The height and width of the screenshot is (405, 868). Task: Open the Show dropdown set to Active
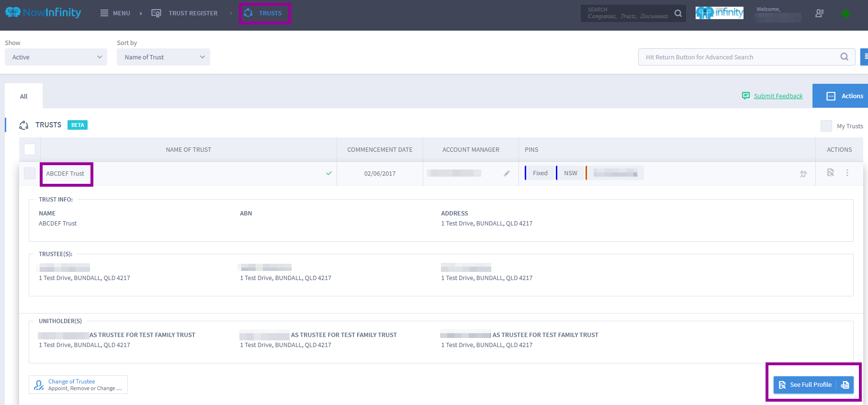(x=56, y=57)
